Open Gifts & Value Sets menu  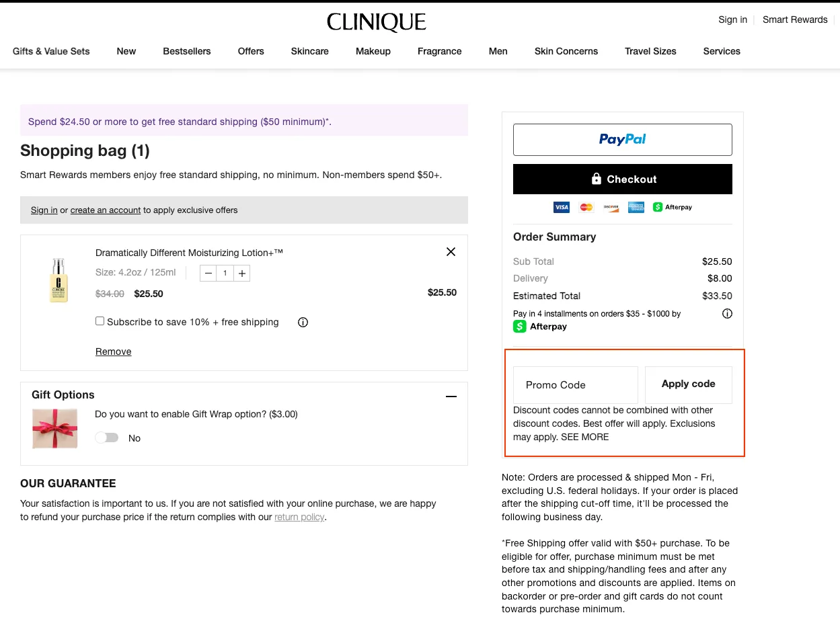[51, 51]
